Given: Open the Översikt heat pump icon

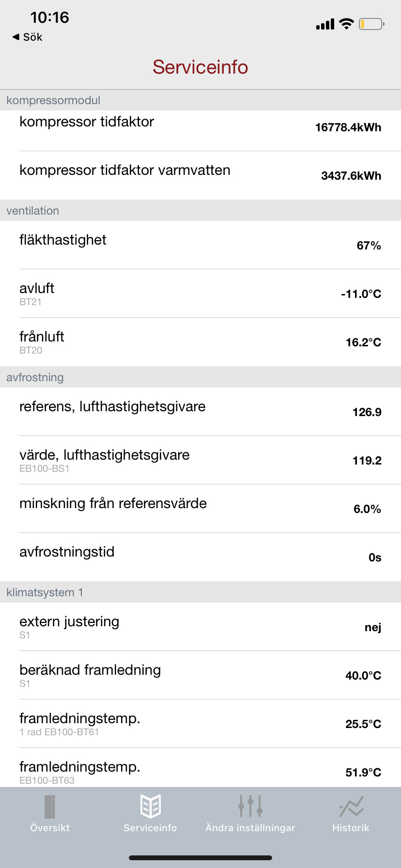Looking at the screenshot, I should click(x=50, y=806).
